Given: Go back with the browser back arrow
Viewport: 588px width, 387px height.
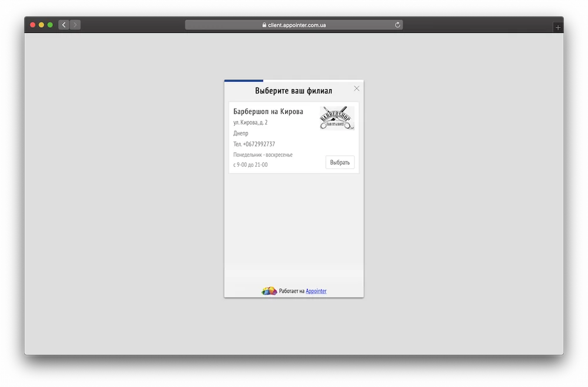Looking at the screenshot, I should click(64, 25).
